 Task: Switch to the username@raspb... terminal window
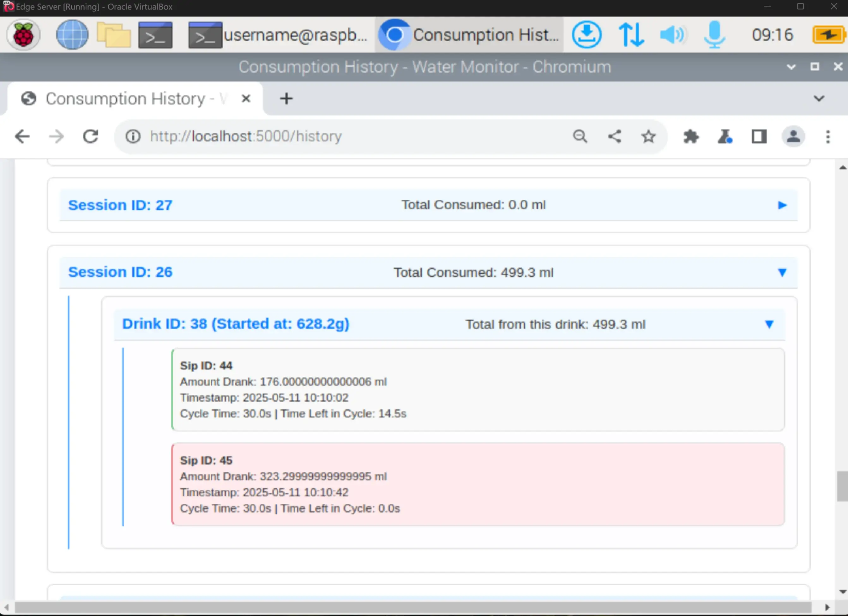tap(278, 35)
